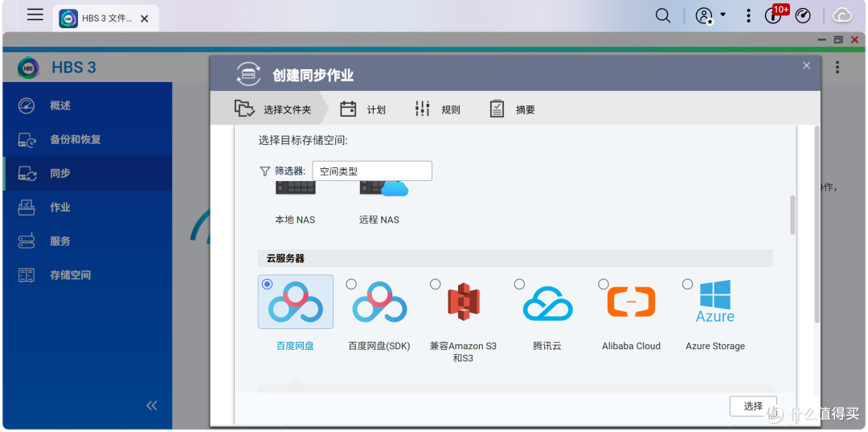Open the user account icon
The width and height of the screenshot is (868, 432).
pyautogui.click(x=703, y=15)
